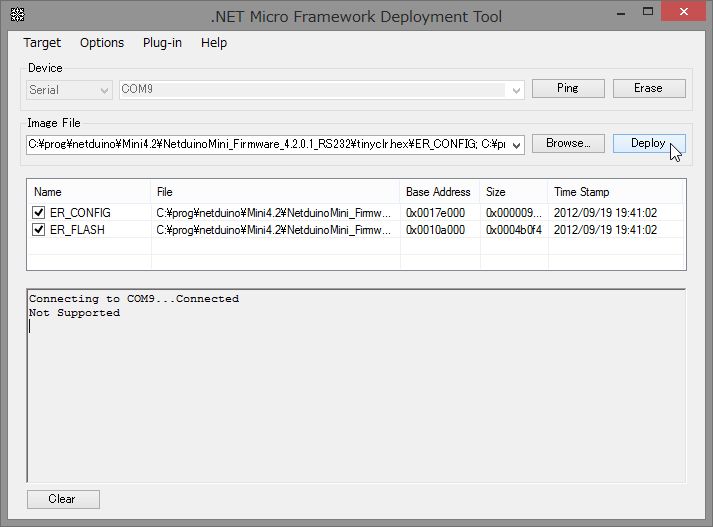The height and width of the screenshot is (527, 713).
Task: Click the Size column header
Action: click(x=513, y=192)
